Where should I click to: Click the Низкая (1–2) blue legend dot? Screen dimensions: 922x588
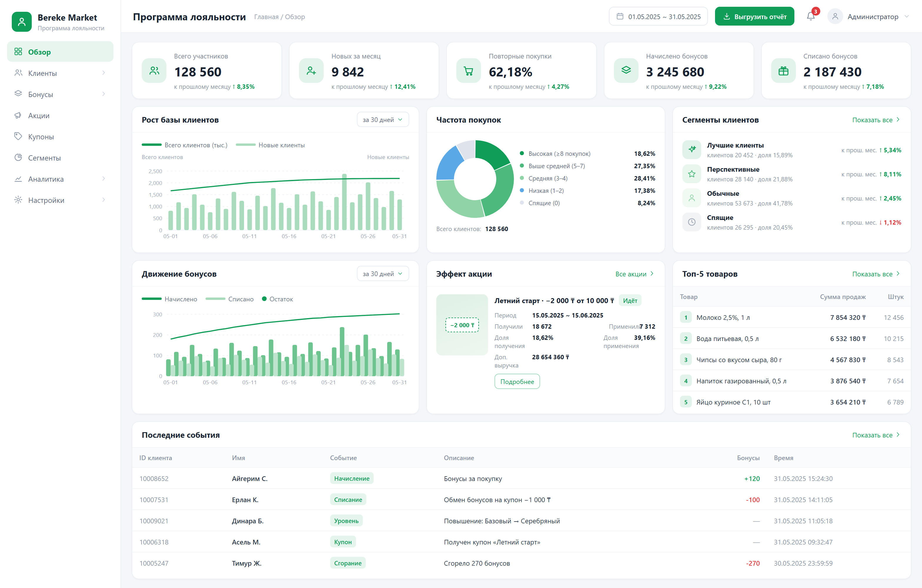click(522, 190)
